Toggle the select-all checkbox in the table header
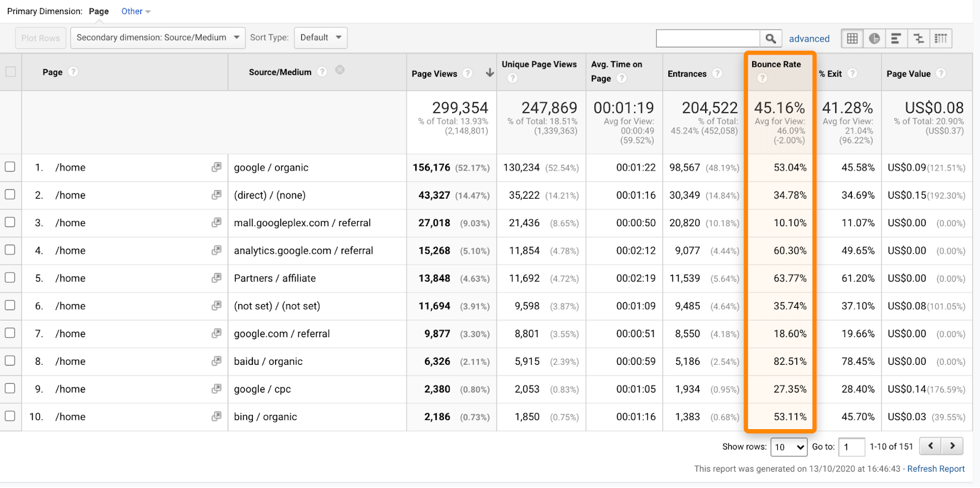Screen dimensions: 980x488 pos(10,72)
